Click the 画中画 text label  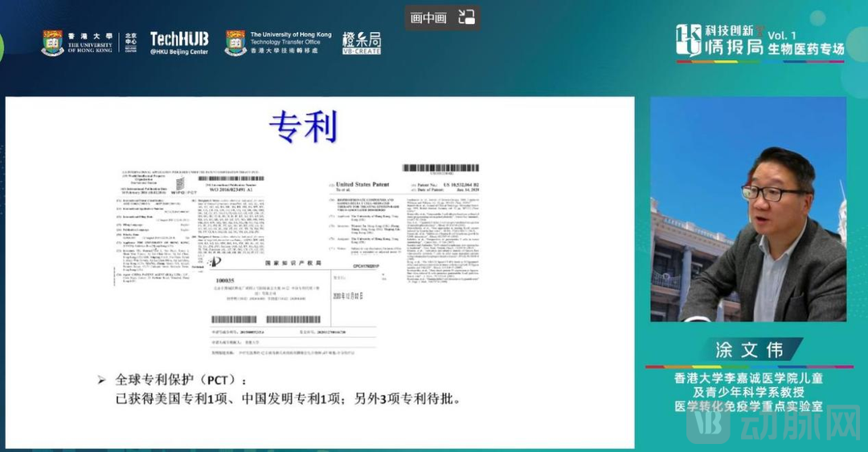pyautogui.click(x=428, y=18)
